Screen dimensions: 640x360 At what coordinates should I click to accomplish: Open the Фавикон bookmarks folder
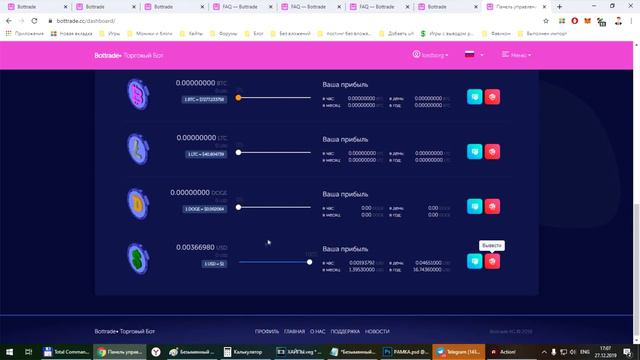496,33
